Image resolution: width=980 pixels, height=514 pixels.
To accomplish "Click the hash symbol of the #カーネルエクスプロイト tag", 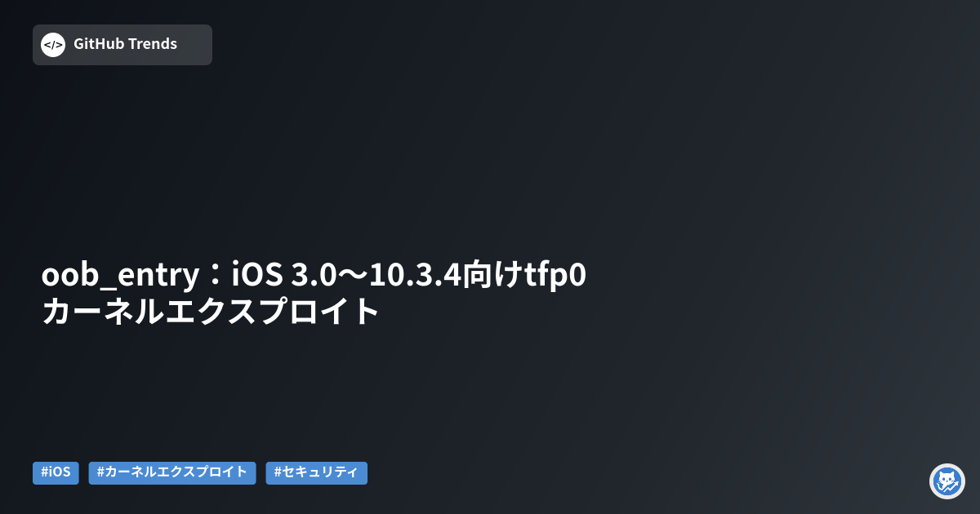I will click(100, 473).
